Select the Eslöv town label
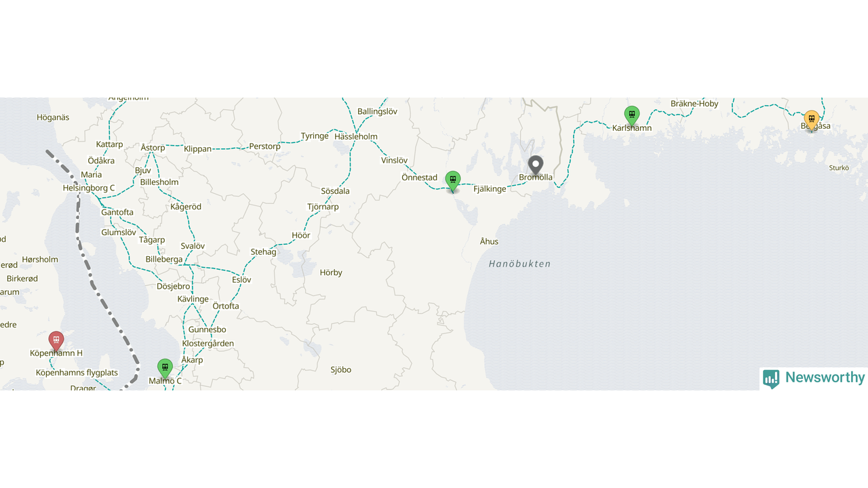Viewport: 868px width, 488px height. point(241,280)
